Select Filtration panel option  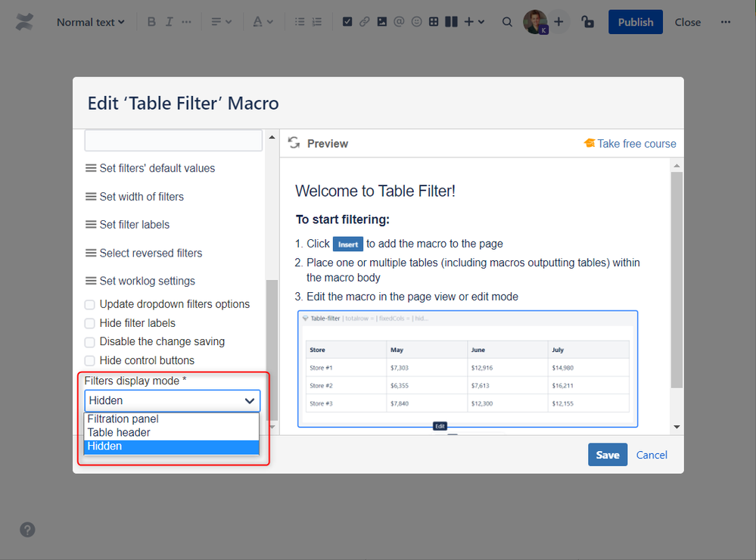pyautogui.click(x=172, y=418)
